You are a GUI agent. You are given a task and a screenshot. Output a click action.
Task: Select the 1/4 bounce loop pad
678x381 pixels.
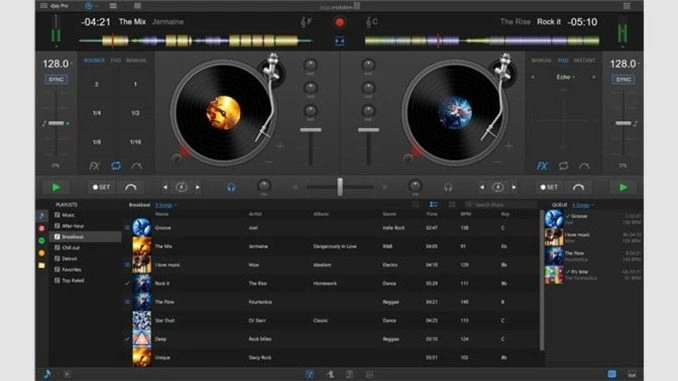click(96, 113)
